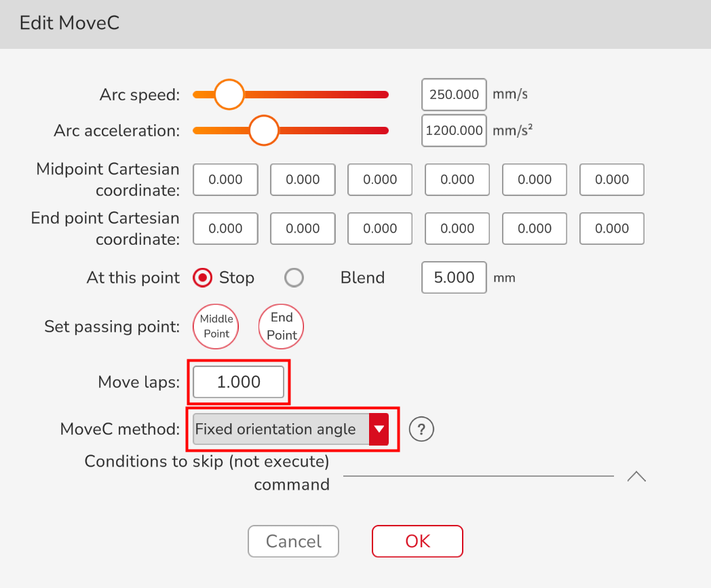Click the last Midpoint Cartesian coordinate field
Viewport: 711px width, 588px height.
(612, 180)
